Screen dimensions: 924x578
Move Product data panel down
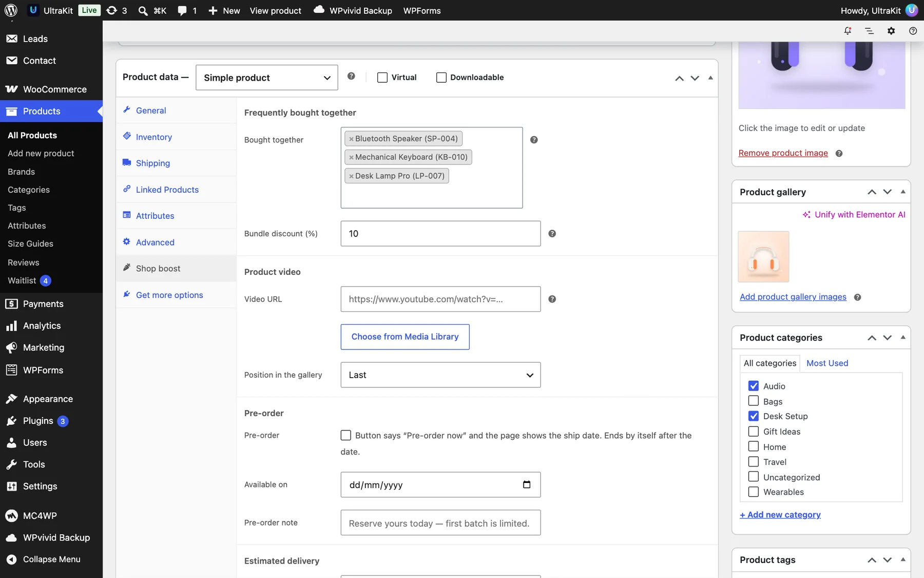695,78
